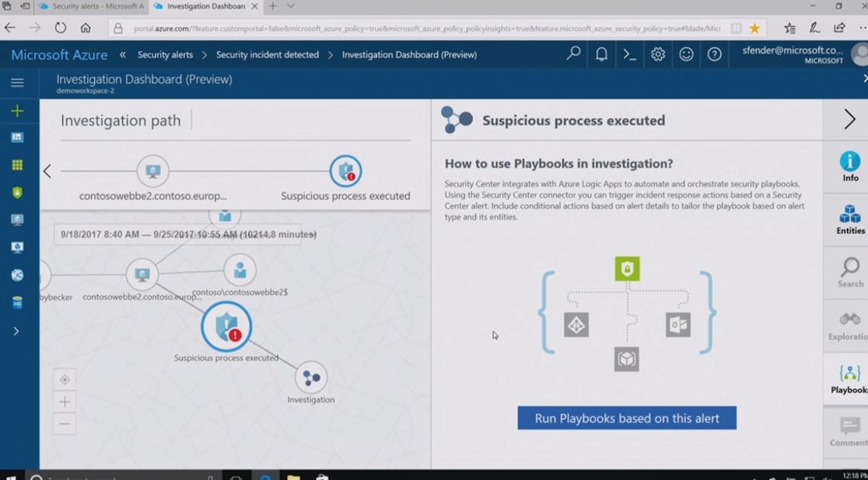868x480 pixels.
Task: Click the Investigation node in the graph
Action: pyautogui.click(x=311, y=378)
